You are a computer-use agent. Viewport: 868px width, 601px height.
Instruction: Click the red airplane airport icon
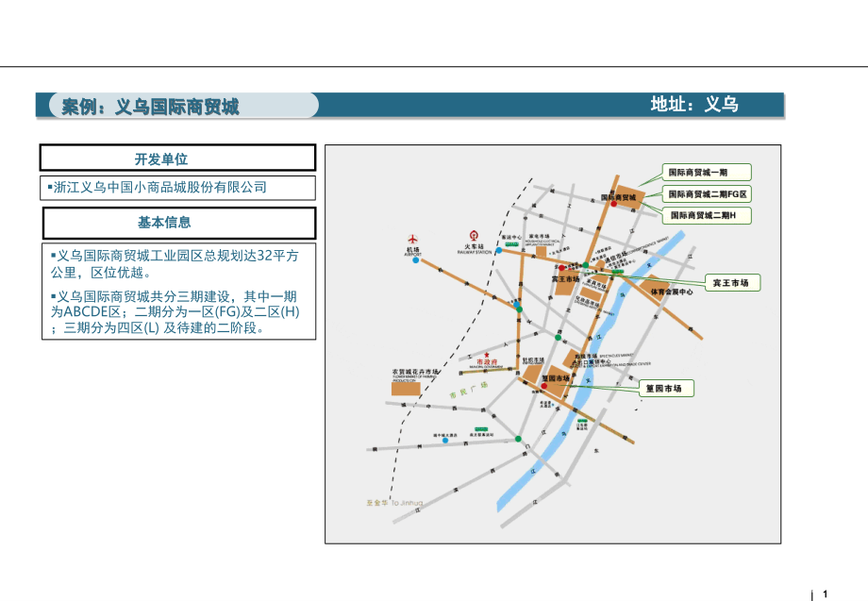tap(411, 240)
